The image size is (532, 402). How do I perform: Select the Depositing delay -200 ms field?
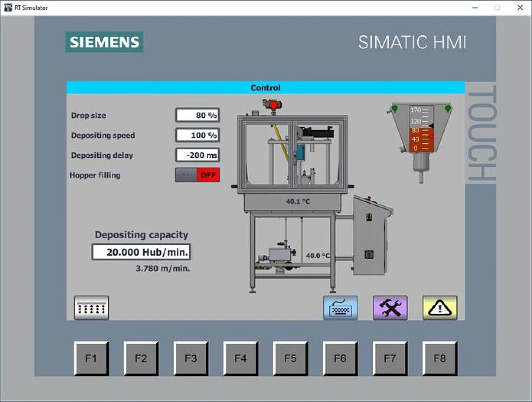(198, 155)
